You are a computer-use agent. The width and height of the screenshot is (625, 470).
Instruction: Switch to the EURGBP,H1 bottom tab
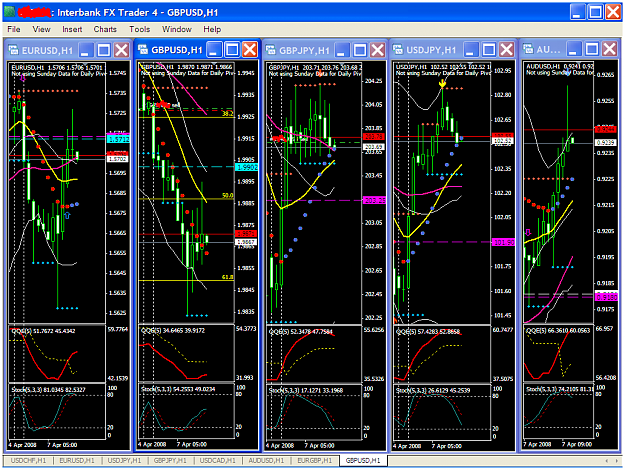[x=315, y=460]
